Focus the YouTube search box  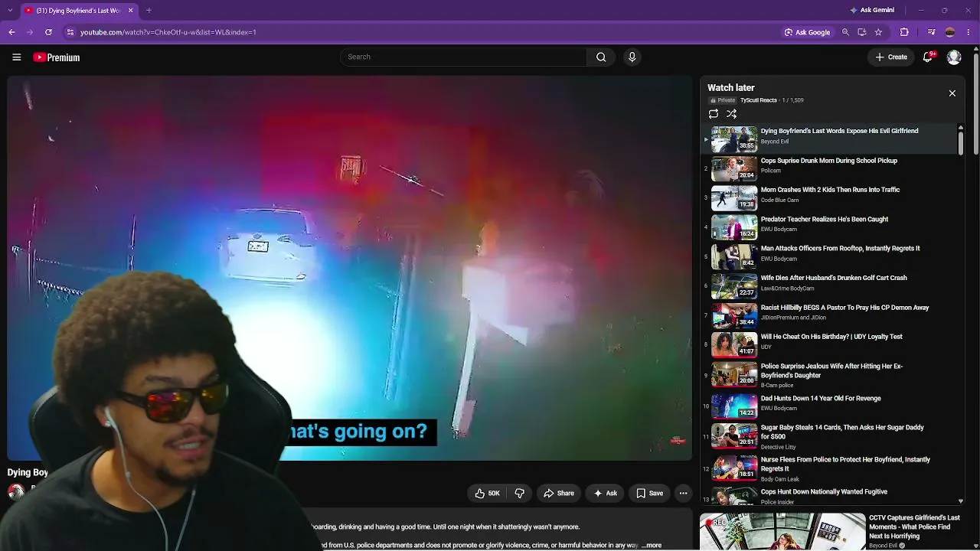click(463, 57)
